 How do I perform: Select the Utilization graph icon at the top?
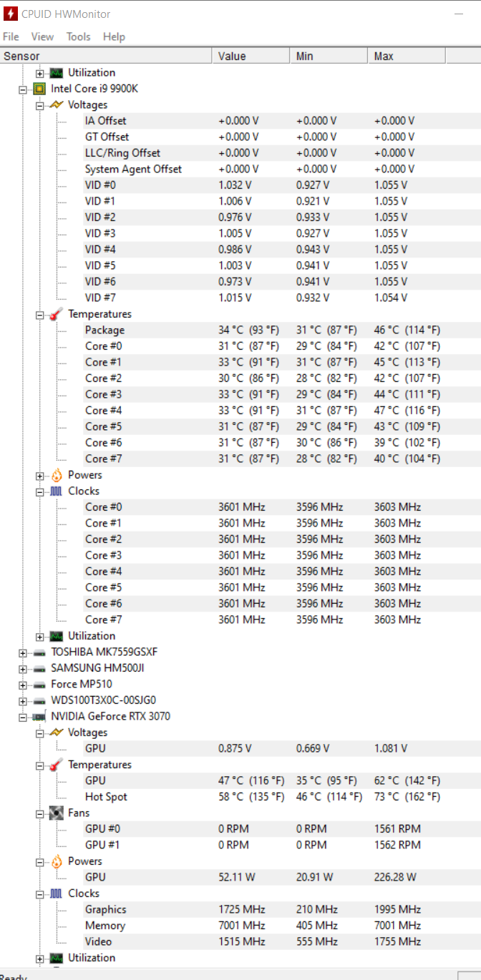tap(56, 72)
